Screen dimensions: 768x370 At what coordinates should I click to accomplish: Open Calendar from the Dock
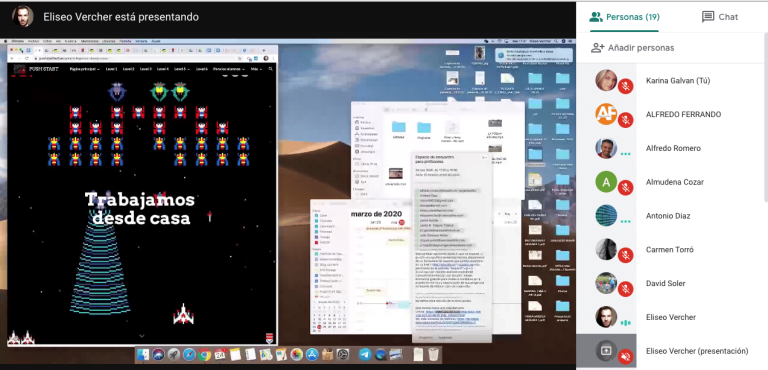click(220, 354)
